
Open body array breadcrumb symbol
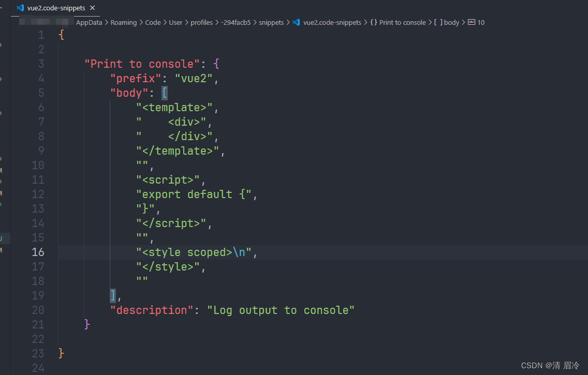(451, 22)
